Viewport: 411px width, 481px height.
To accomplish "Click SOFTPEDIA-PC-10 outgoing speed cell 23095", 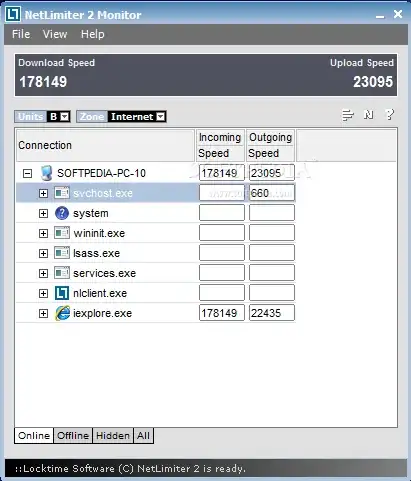I will click(x=272, y=173).
